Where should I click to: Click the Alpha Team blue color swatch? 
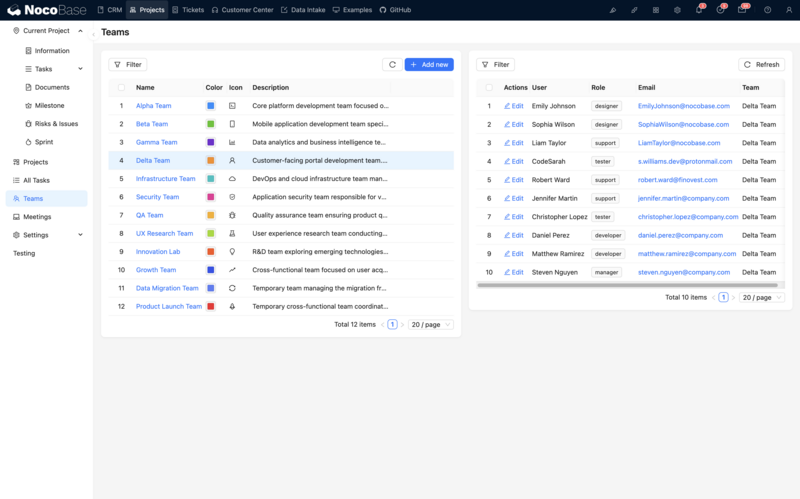(211, 105)
